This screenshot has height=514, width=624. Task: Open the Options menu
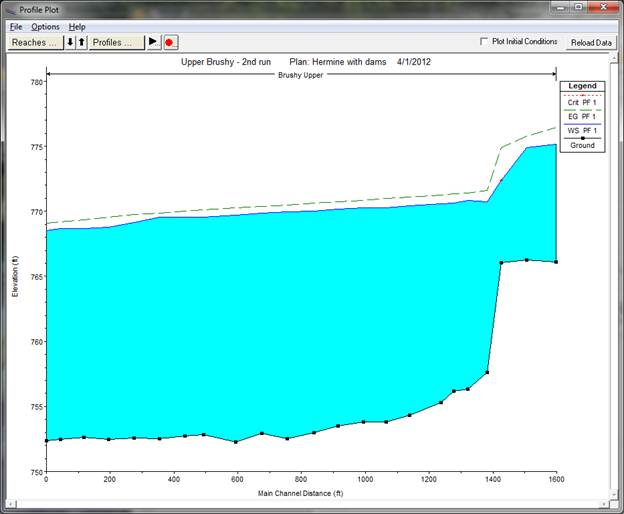point(45,27)
